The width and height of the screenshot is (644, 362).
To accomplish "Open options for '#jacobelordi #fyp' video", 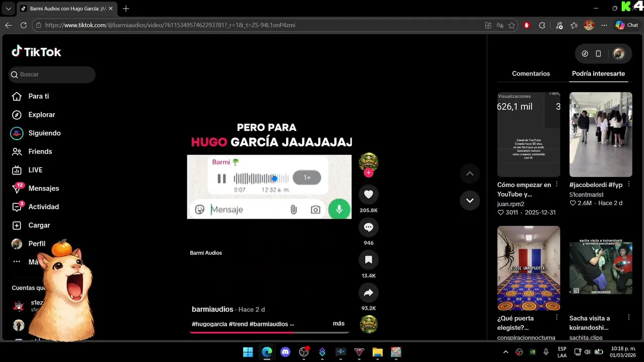I will 628,185.
